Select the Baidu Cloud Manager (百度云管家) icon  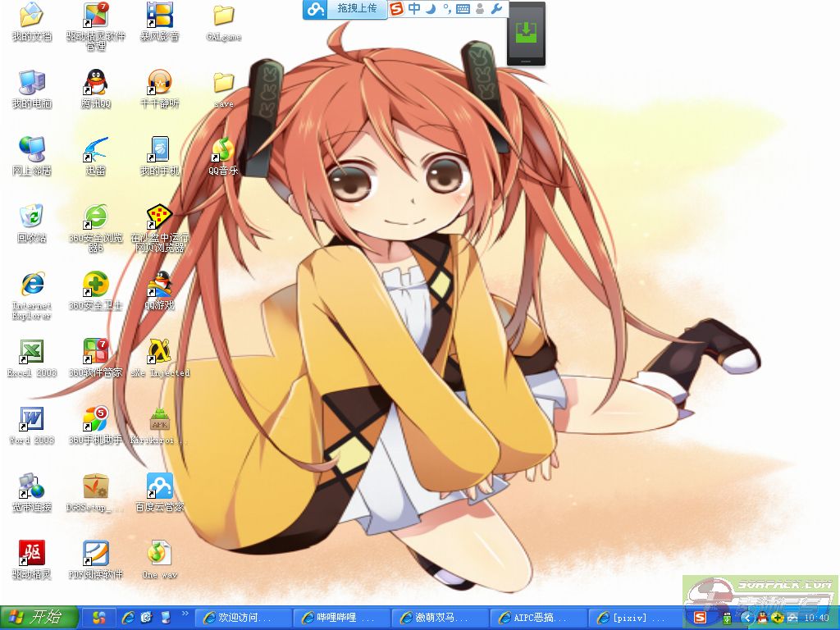pos(159,486)
